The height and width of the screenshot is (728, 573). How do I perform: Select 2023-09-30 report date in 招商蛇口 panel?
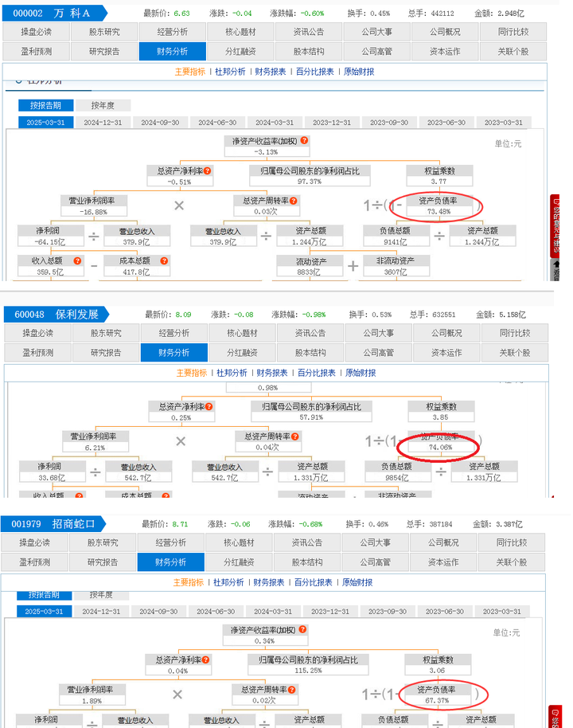pos(388,612)
